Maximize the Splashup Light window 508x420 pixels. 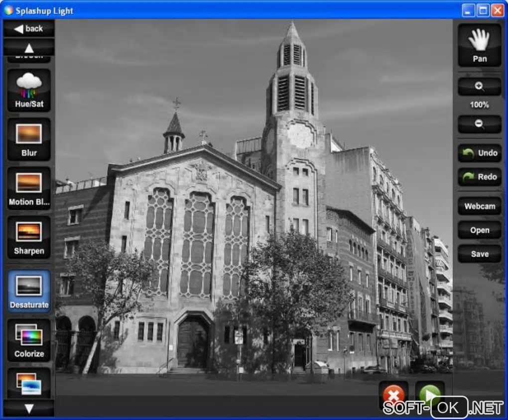click(x=483, y=10)
